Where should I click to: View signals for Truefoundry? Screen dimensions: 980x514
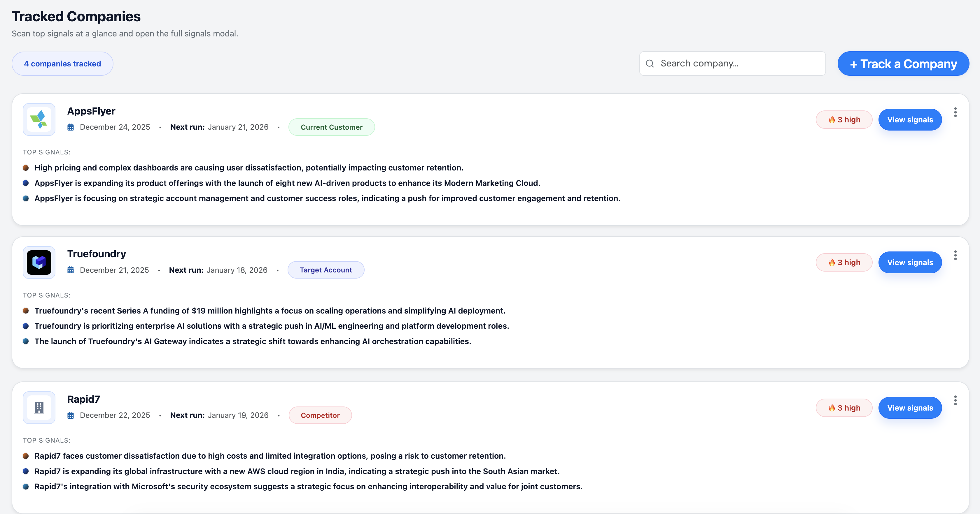[910, 262]
